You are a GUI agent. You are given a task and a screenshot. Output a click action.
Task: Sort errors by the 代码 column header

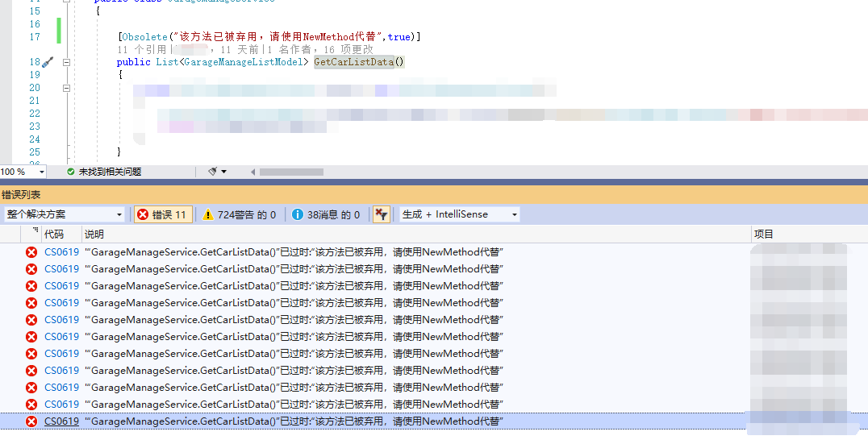(x=54, y=234)
